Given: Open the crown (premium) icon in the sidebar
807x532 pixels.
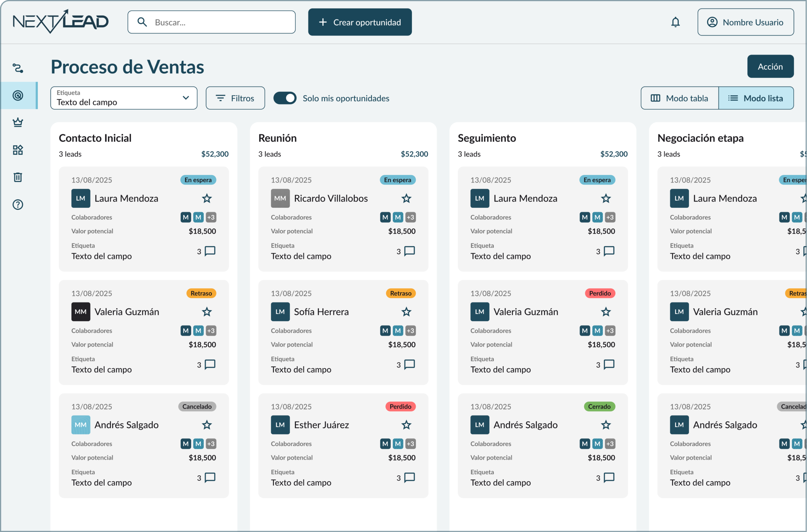Looking at the screenshot, I should pos(17,123).
